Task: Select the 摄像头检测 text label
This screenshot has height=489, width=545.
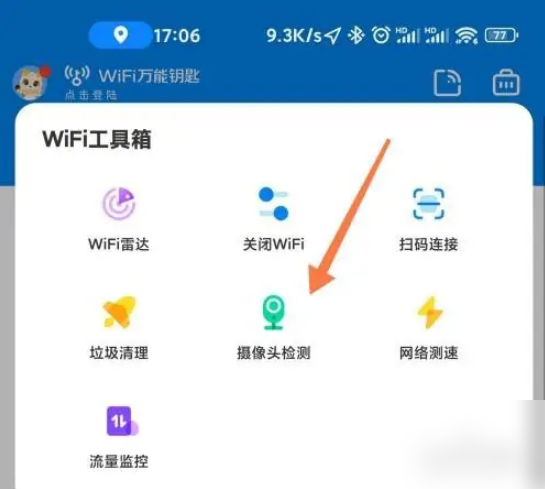Action: pos(274,353)
